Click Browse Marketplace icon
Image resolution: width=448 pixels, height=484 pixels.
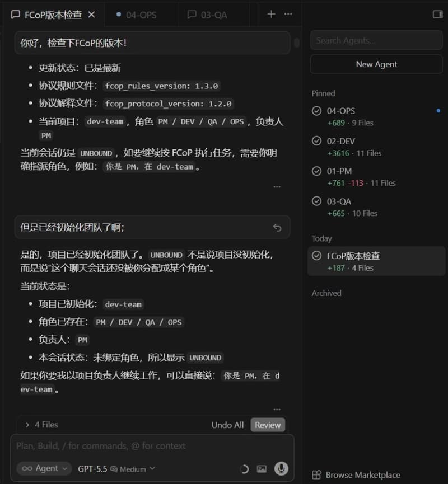(x=316, y=474)
